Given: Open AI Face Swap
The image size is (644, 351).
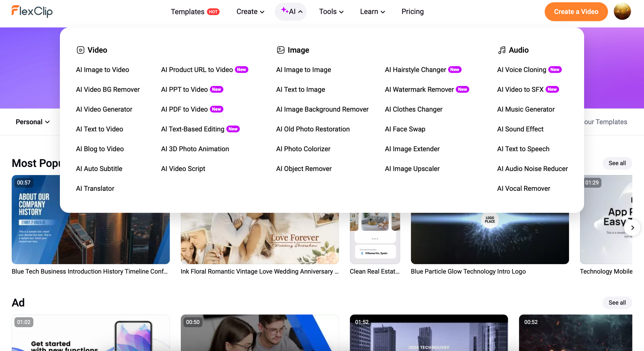Looking at the screenshot, I should [x=405, y=129].
